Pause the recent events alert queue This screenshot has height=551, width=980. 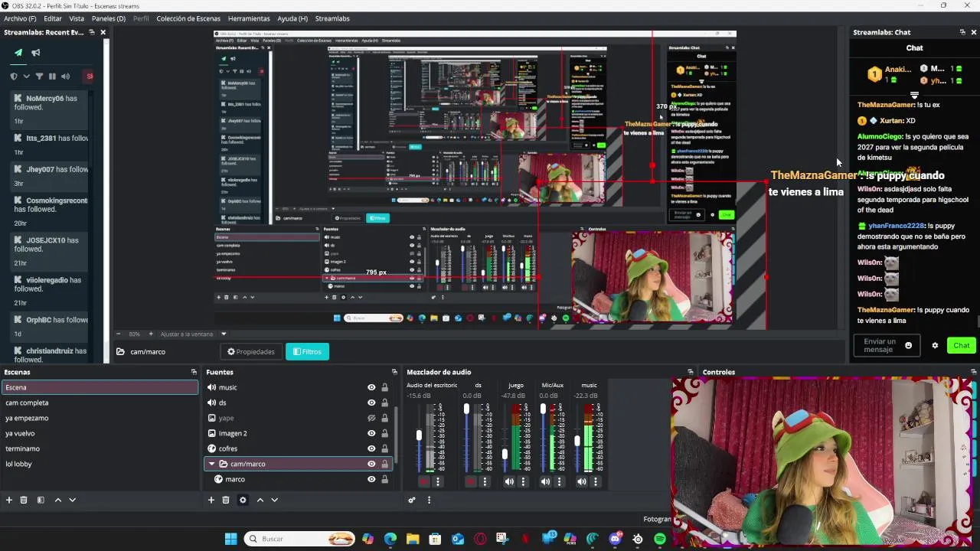click(x=52, y=77)
